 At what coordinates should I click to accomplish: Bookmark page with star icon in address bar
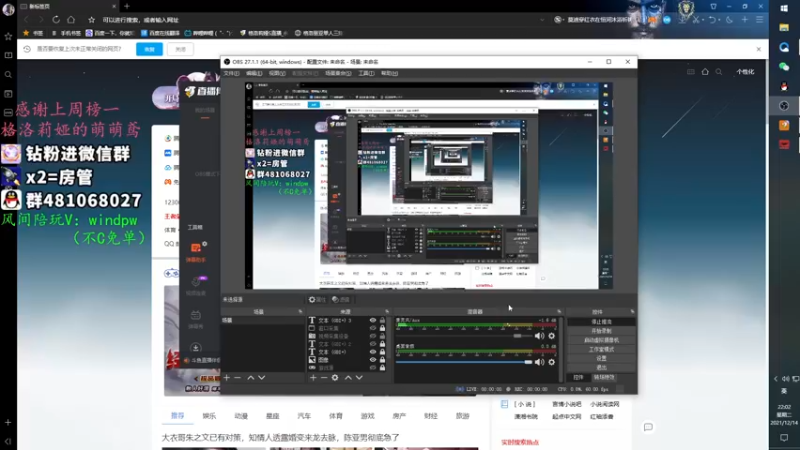pyautogui.click(x=91, y=20)
